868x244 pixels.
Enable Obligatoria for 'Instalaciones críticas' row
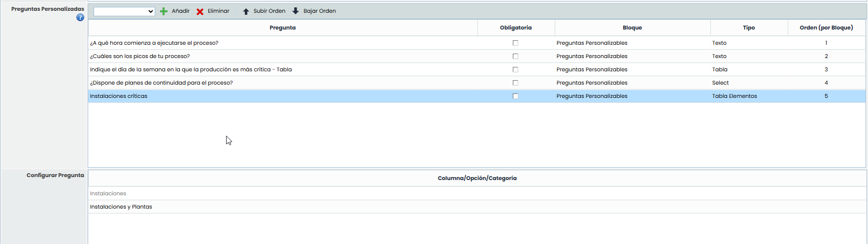515,96
